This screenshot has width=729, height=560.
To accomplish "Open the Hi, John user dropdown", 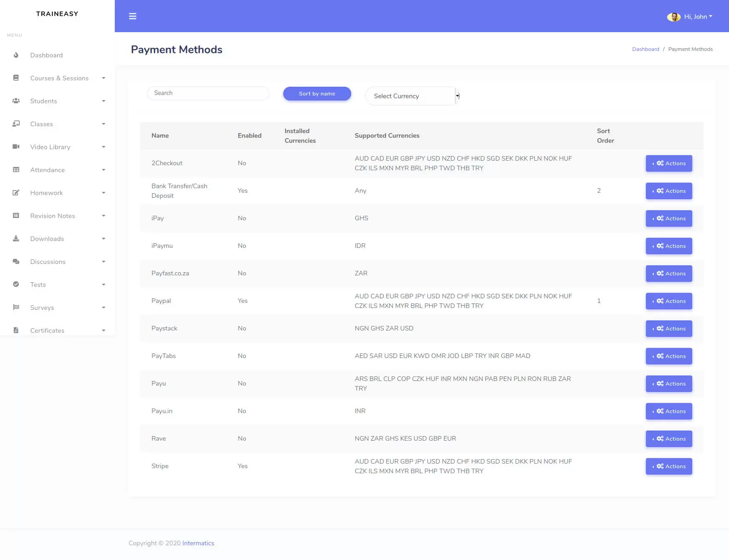I will pyautogui.click(x=698, y=17).
